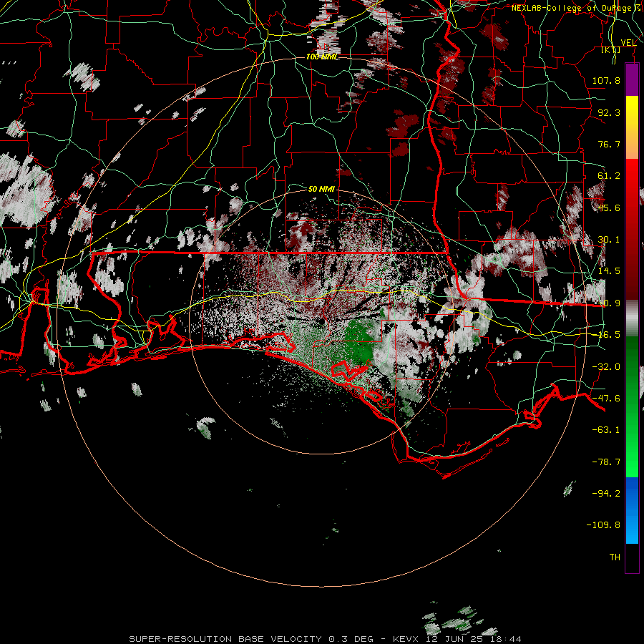Click the 92.3 value on the velocity scale

click(x=609, y=112)
